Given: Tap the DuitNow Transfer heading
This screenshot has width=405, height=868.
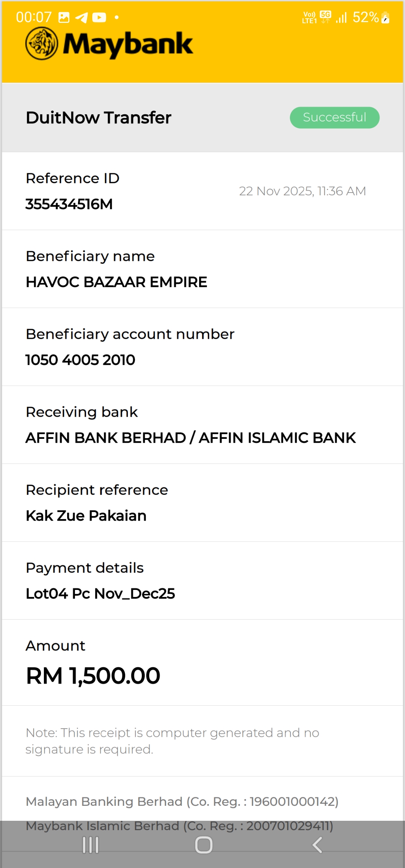Looking at the screenshot, I should pyautogui.click(x=99, y=118).
